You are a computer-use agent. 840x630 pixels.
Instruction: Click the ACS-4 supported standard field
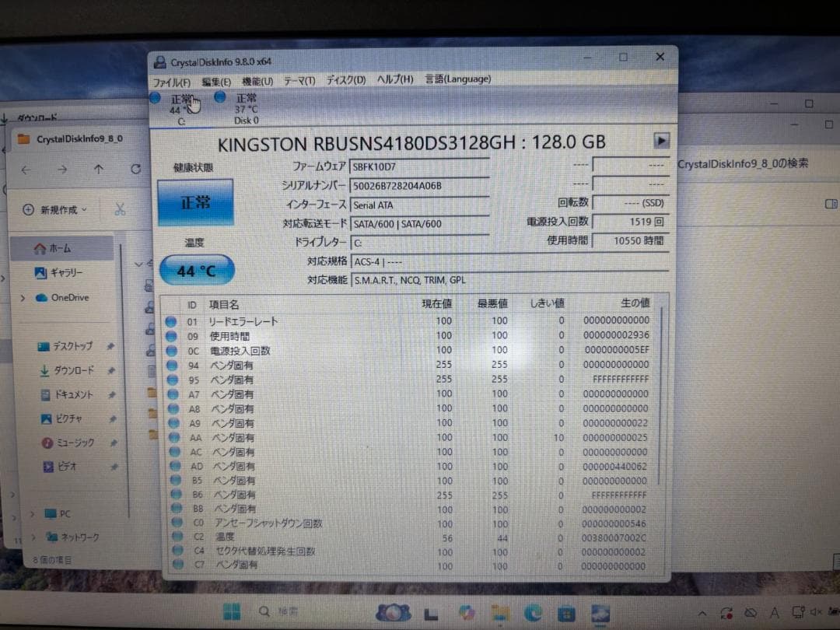[509, 262]
